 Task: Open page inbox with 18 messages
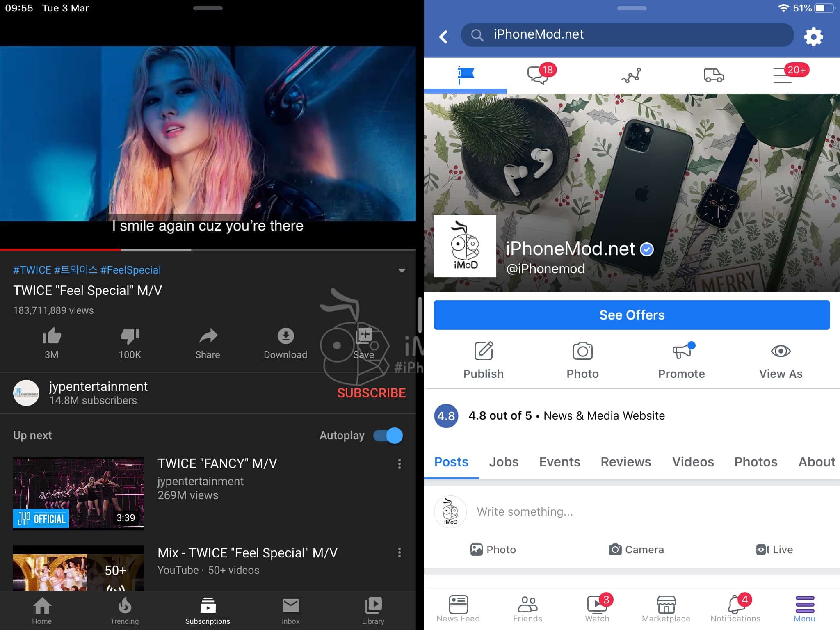click(x=541, y=74)
